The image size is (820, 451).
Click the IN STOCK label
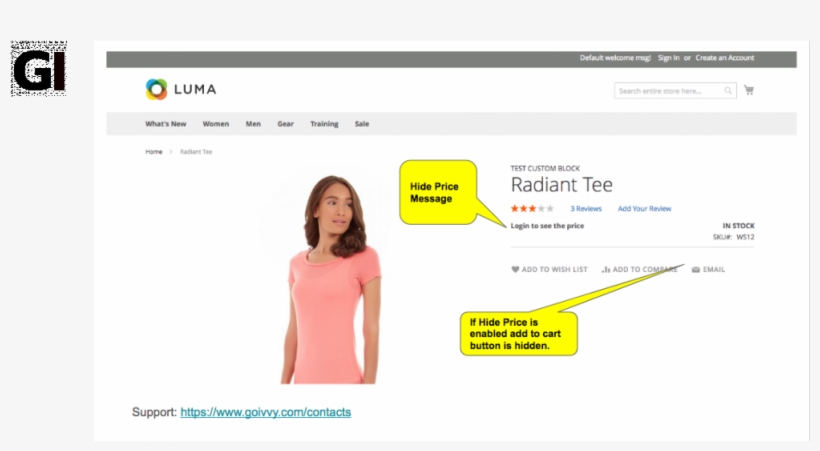click(x=738, y=226)
